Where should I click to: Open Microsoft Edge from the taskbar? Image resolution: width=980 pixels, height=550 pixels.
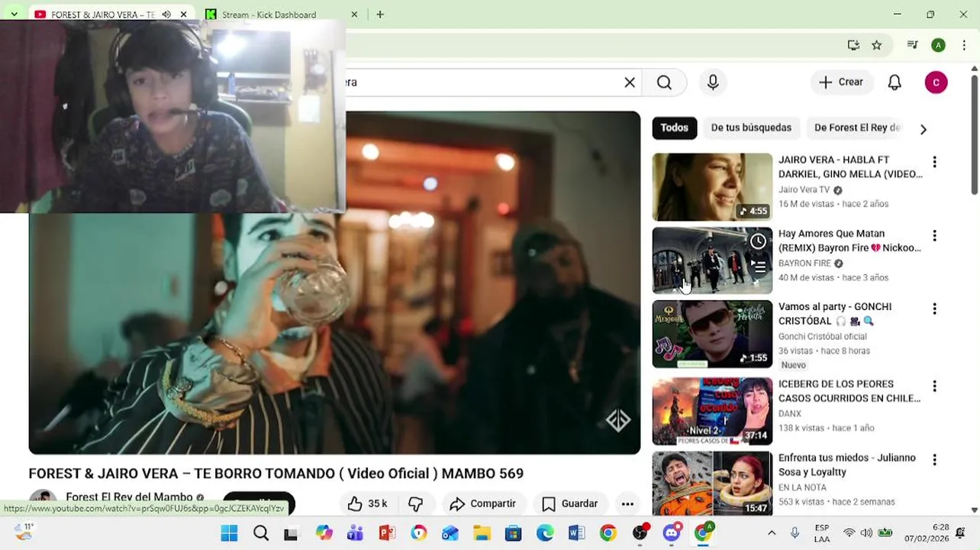(545, 533)
